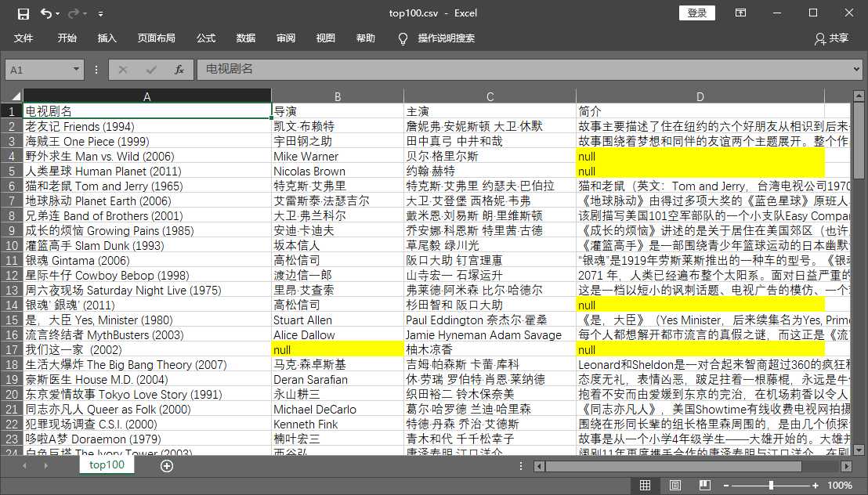Image resolution: width=868 pixels, height=495 pixels.
Task: Click the 共享 share button
Action: (831, 38)
